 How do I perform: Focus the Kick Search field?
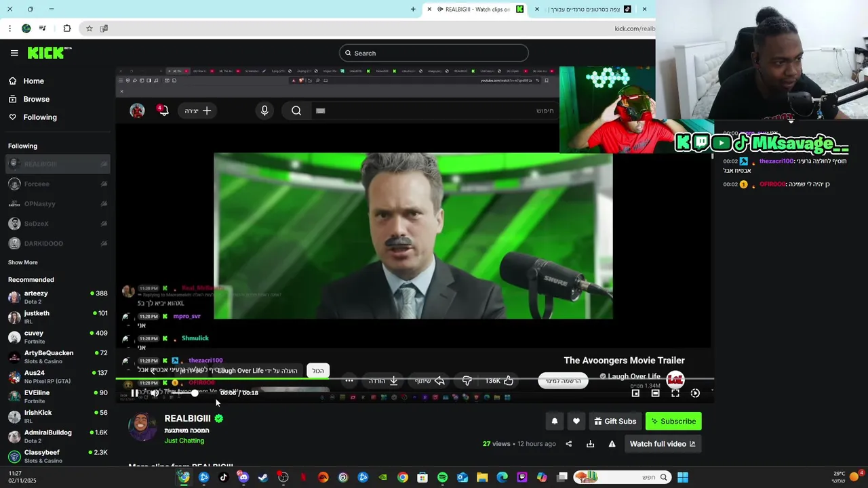click(x=434, y=53)
